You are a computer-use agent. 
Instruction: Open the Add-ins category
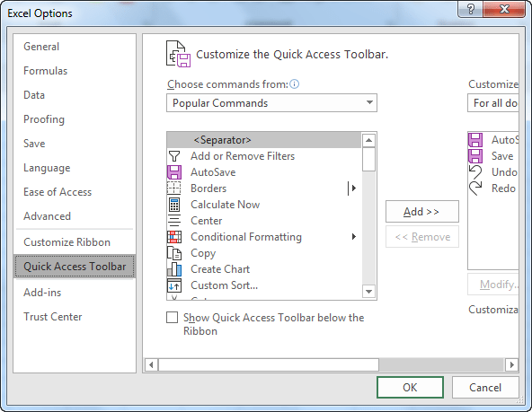point(42,293)
